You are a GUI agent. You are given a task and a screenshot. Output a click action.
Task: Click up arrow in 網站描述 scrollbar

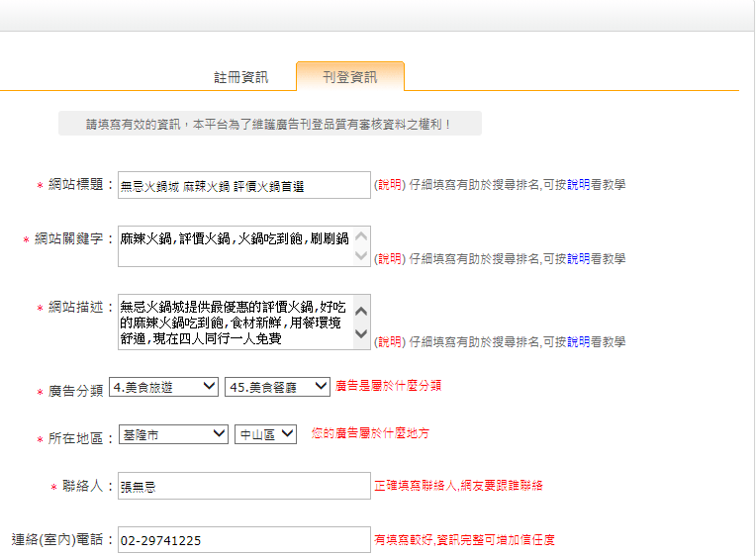(x=361, y=308)
